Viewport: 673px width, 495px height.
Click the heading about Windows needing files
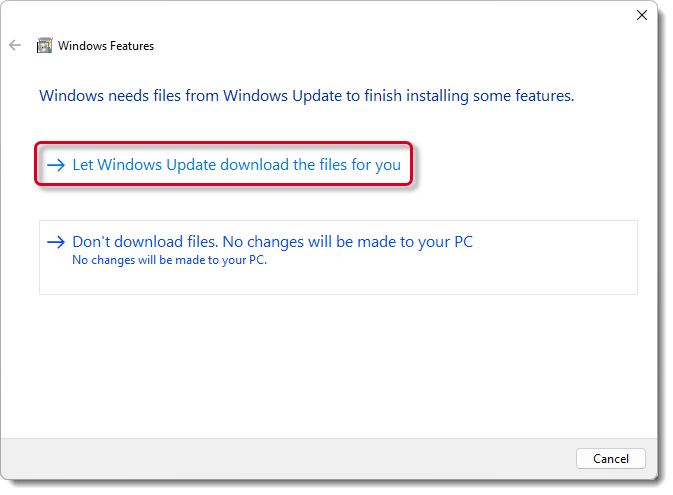pyautogui.click(x=306, y=96)
